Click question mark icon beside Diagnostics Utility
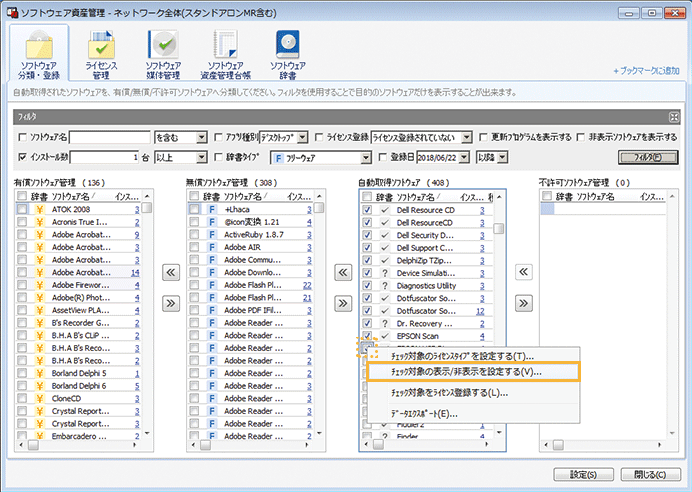Image resolution: width=692 pixels, height=492 pixels. 385,286
